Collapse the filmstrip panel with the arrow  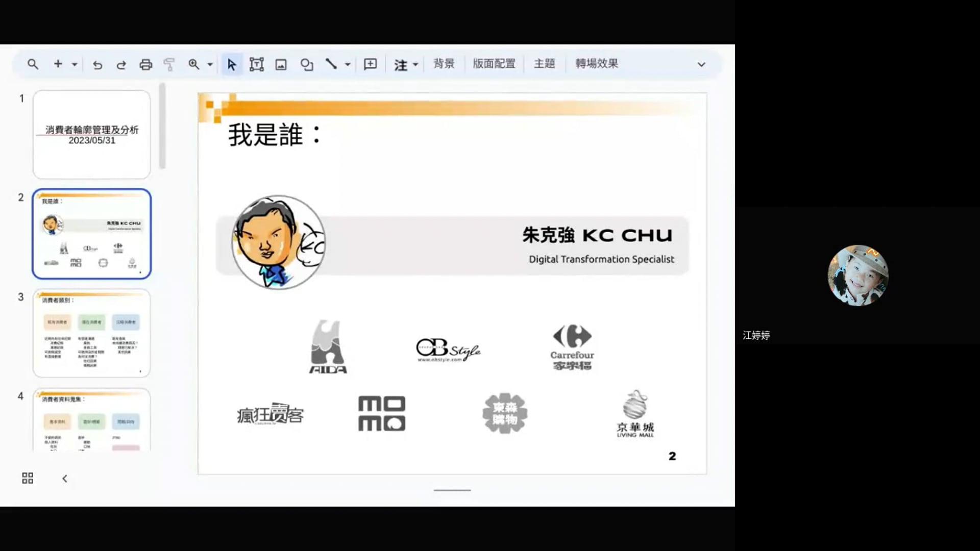(64, 479)
